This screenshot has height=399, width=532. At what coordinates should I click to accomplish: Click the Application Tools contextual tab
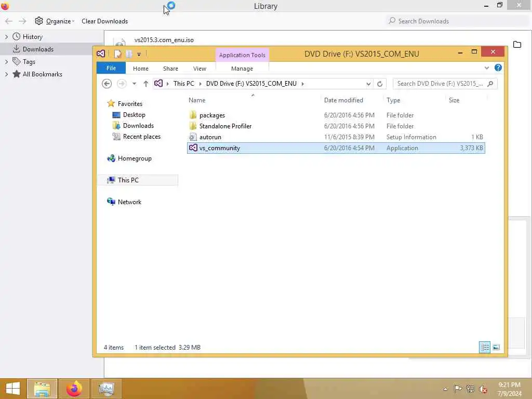click(242, 55)
